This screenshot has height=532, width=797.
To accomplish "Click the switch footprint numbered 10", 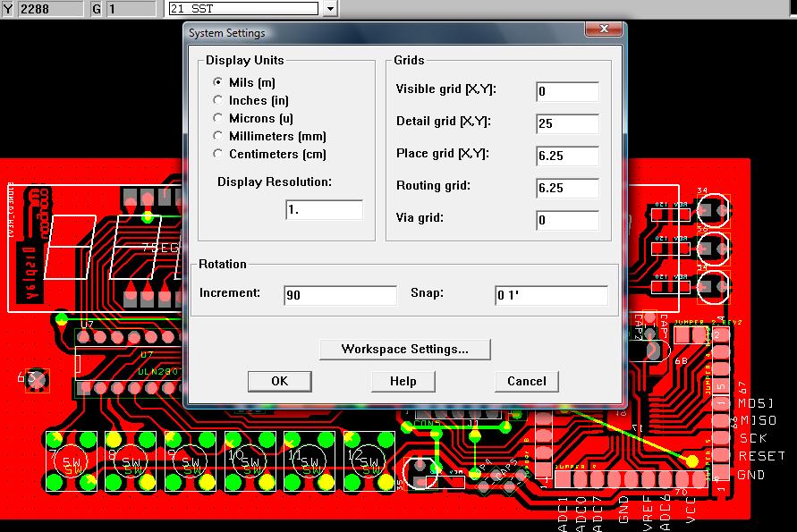I will point(250,462).
